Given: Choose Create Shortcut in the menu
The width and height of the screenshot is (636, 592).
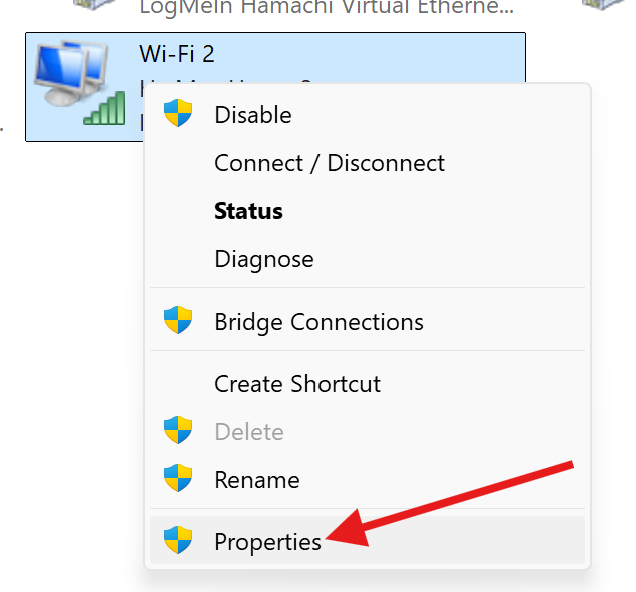Looking at the screenshot, I should 297,384.
